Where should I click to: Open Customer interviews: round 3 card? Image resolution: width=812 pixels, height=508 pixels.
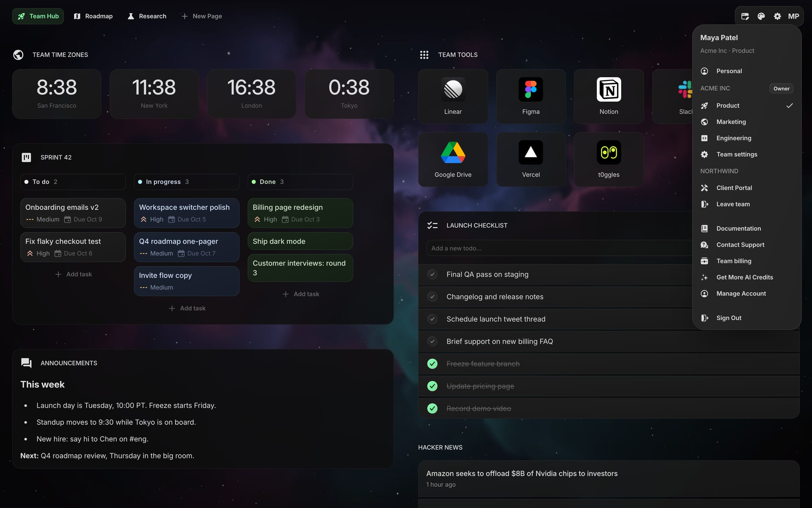pyautogui.click(x=300, y=268)
